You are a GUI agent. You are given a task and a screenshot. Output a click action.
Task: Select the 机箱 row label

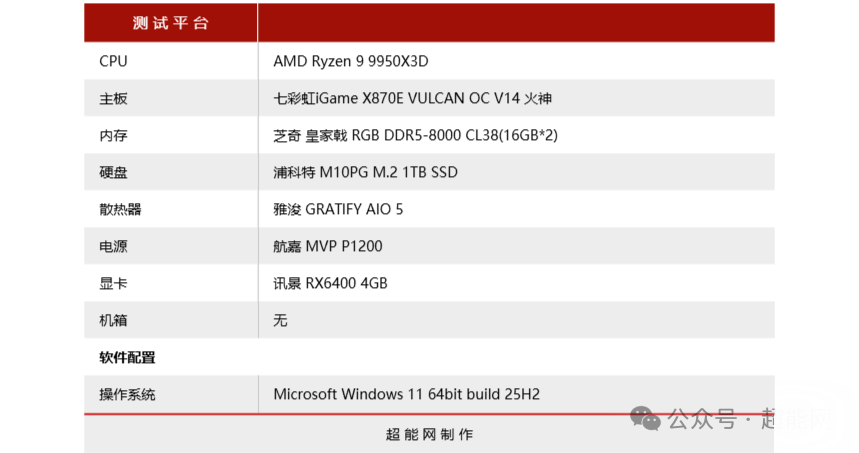click(113, 320)
